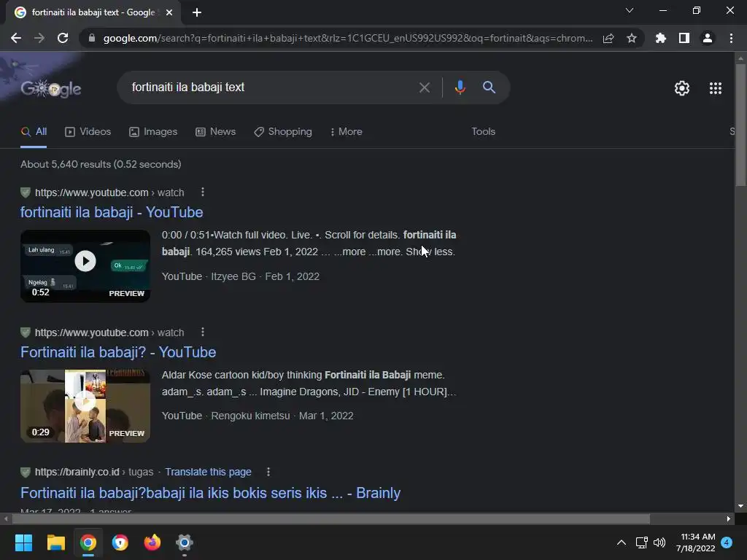Screen dimensions: 747x560
Task: Show hidden system tray icons
Action: point(622,542)
